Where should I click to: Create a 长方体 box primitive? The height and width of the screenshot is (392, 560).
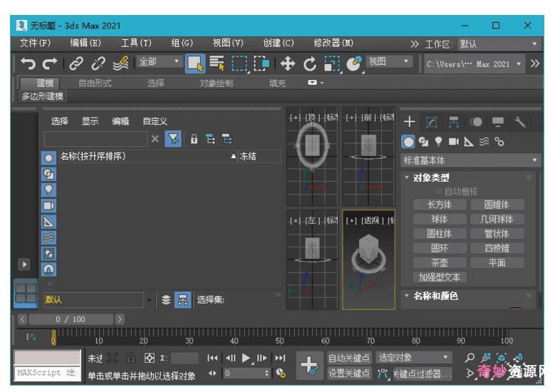tap(440, 205)
